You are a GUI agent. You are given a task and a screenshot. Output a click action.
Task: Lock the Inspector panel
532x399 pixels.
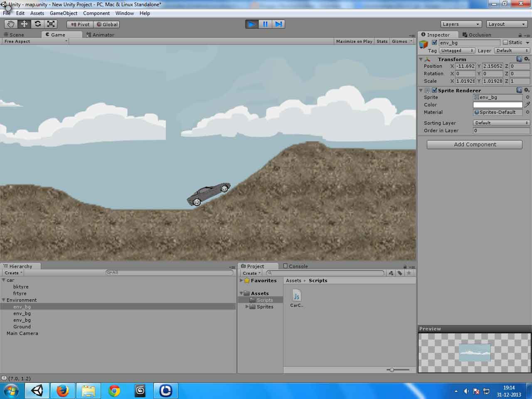[520, 35]
